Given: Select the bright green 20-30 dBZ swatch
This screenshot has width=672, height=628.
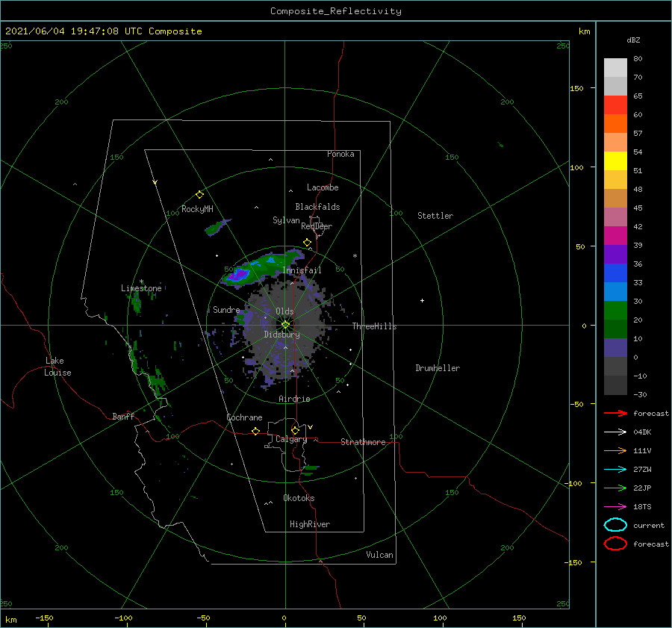Looking at the screenshot, I should point(615,311).
